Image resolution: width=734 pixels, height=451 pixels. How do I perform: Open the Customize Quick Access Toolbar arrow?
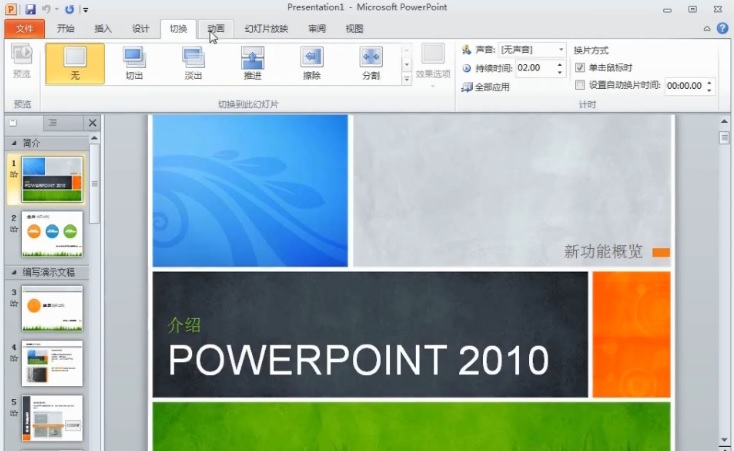pyautogui.click(x=85, y=9)
